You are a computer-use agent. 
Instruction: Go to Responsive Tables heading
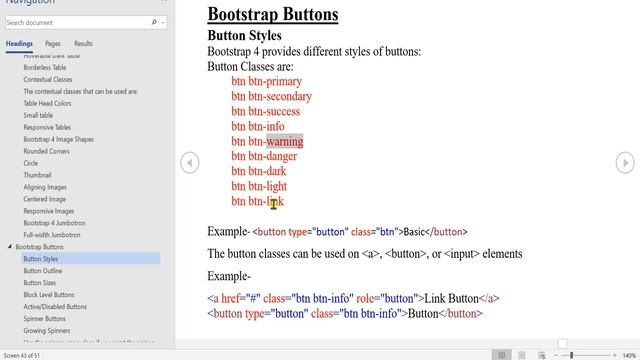point(47,127)
